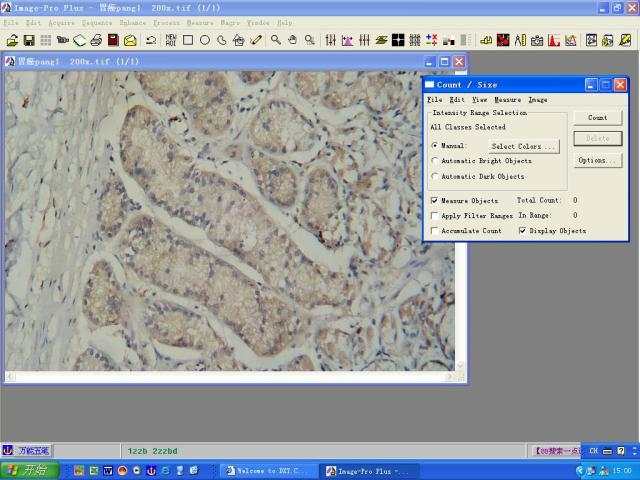Choose Automatic Dark Objects option

point(434,177)
